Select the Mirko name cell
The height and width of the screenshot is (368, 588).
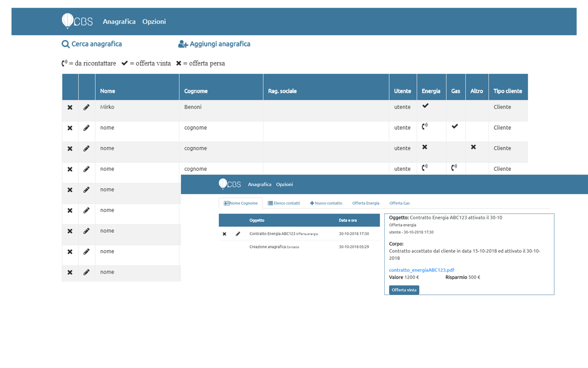click(x=137, y=111)
